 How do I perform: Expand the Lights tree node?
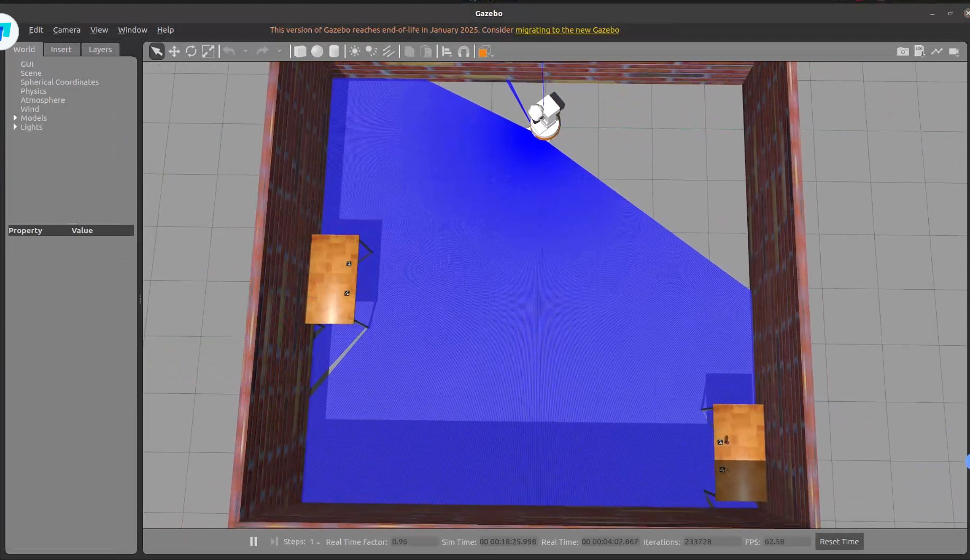[x=15, y=127]
